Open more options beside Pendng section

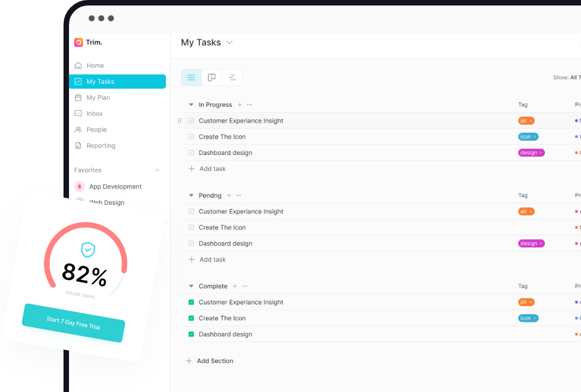click(239, 195)
